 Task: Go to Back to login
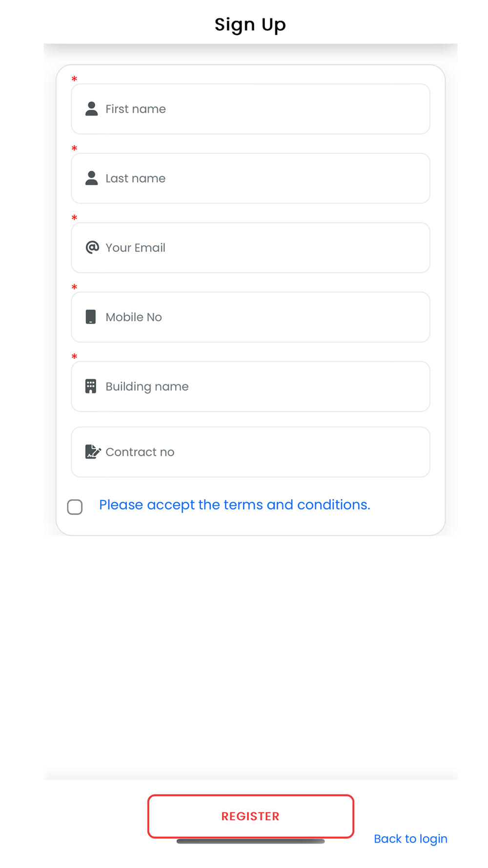click(410, 839)
